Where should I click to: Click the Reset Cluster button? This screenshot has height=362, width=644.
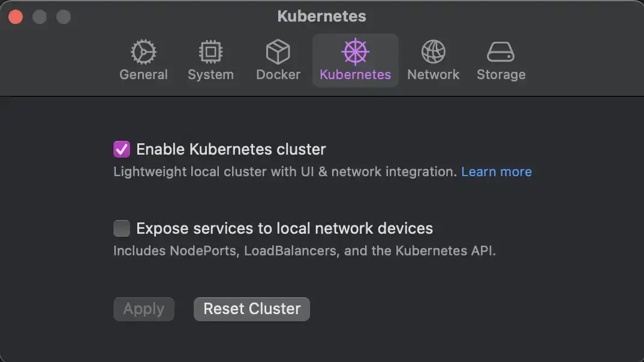pos(252,309)
